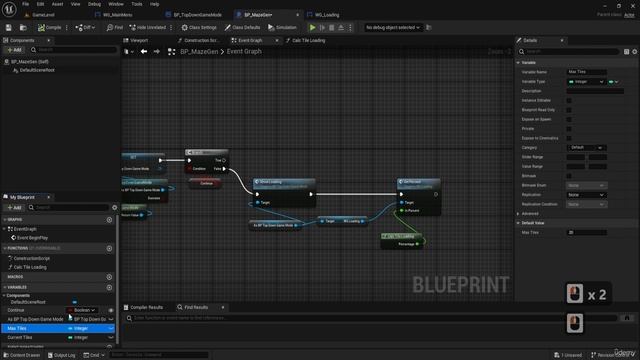The width and height of the screenshot is (640, 360).
Task: Open the Boolean type dropdown for Continue
Action: click(82, 310)
